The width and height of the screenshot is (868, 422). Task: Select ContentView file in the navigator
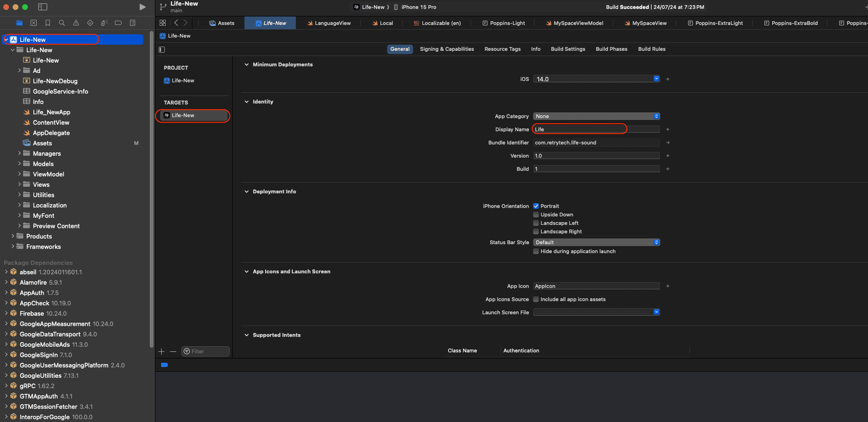coord(51,122)
